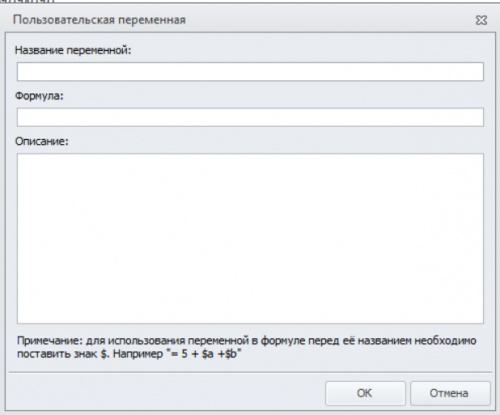The width and height of the screenshot is (500, 415).
Task: Click the partially hidden text above the dialog
Action: [27, 1]
